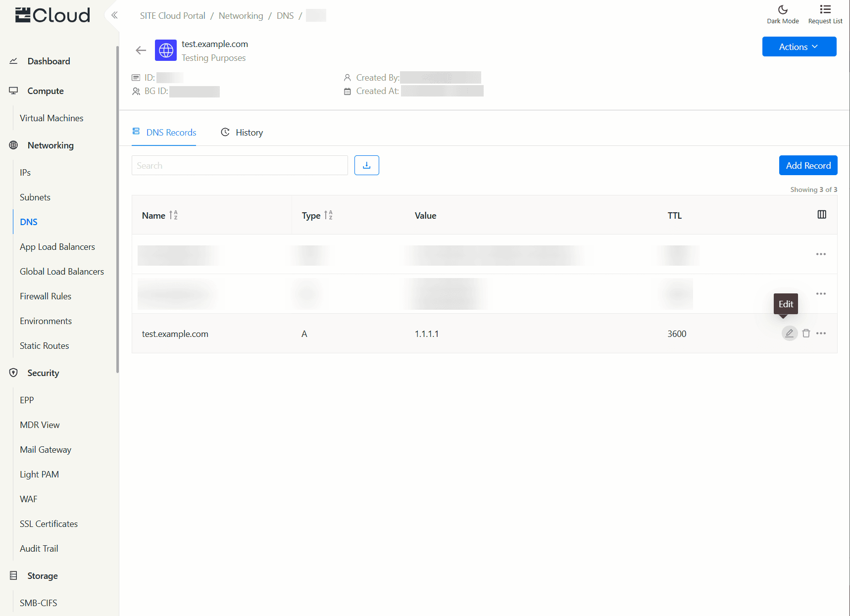Image resolution: width=850 pixels, height=616 pixels.
Task: Delete the test.example.com record via trash icon
Action: [x=806, y=333]
